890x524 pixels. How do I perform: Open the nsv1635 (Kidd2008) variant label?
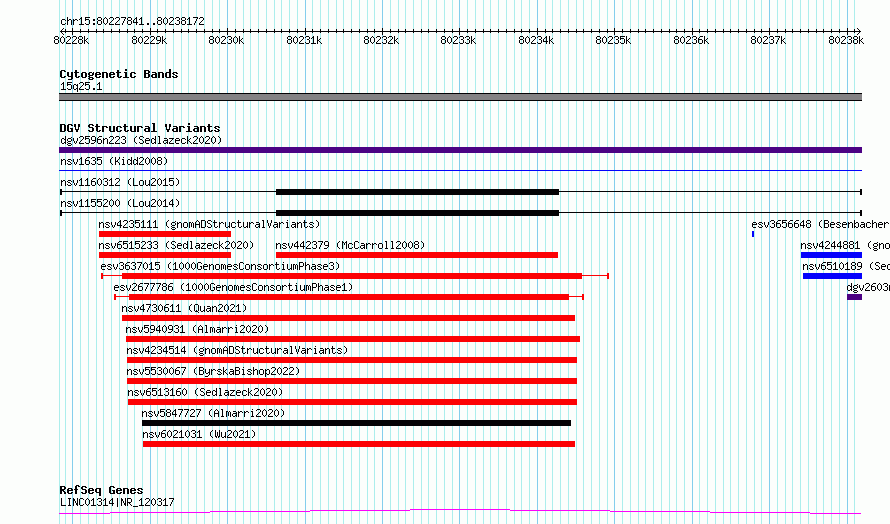coord(114,161)
